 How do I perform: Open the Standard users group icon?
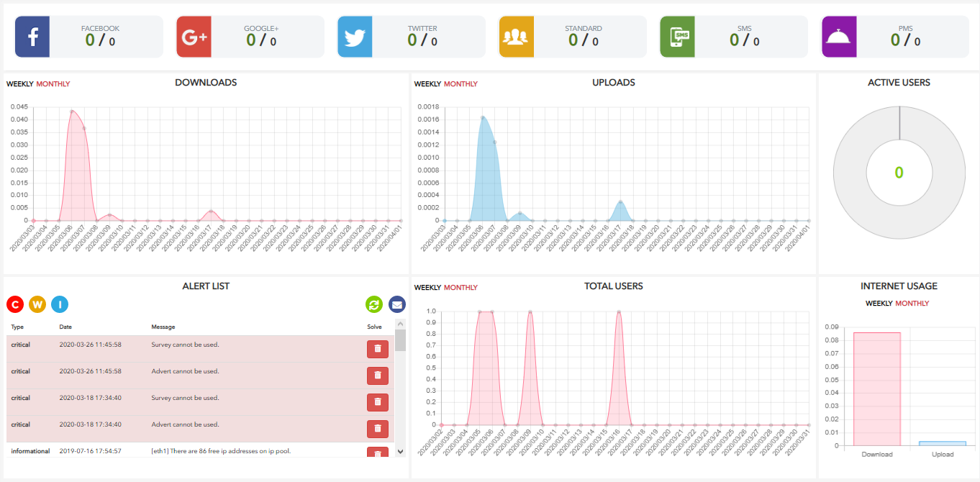pos(515,37)
